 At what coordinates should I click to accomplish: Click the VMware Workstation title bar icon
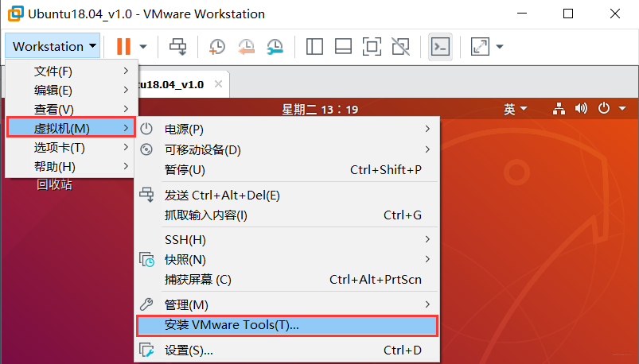pos(15,14)
